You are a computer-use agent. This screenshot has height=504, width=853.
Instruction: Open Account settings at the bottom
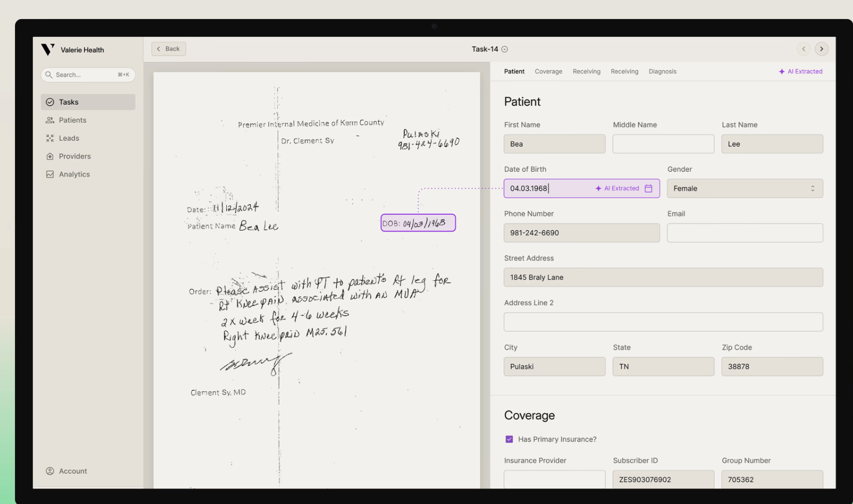pos(66,471)
